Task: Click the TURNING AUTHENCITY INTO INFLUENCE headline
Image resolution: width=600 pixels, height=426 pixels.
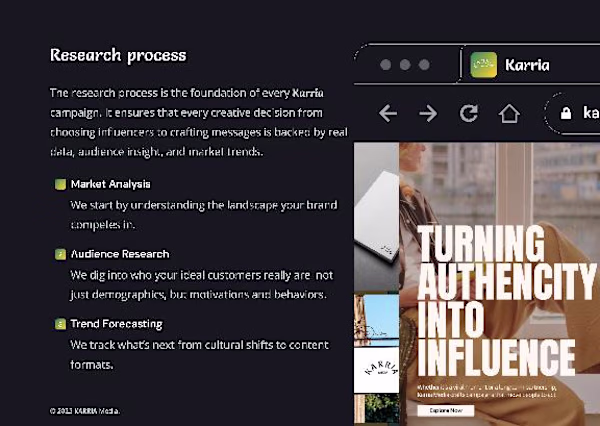Action: (506, 301)
